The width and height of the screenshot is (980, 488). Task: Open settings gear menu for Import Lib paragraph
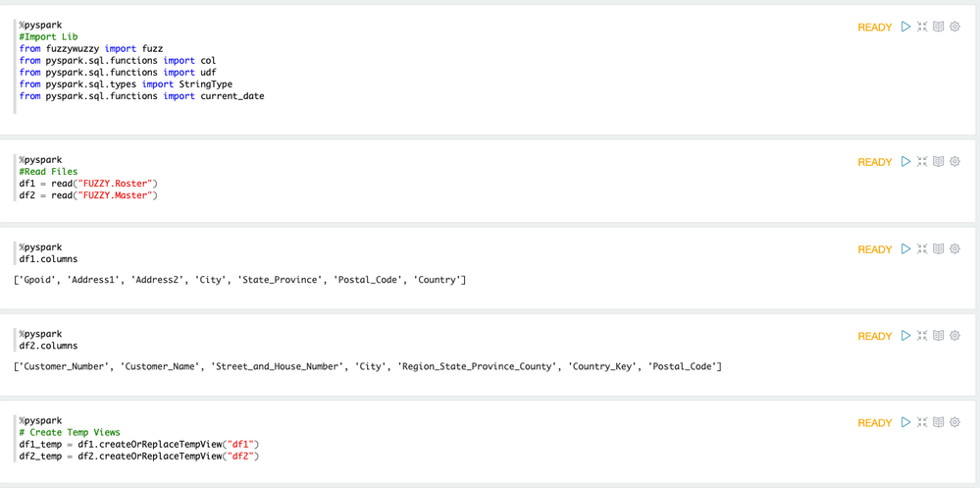954,27
